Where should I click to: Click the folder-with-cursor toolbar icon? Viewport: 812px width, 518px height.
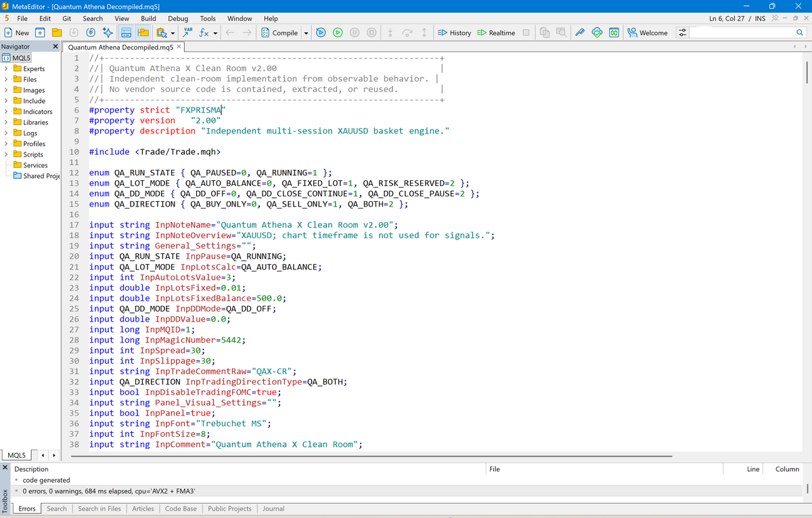161,33
